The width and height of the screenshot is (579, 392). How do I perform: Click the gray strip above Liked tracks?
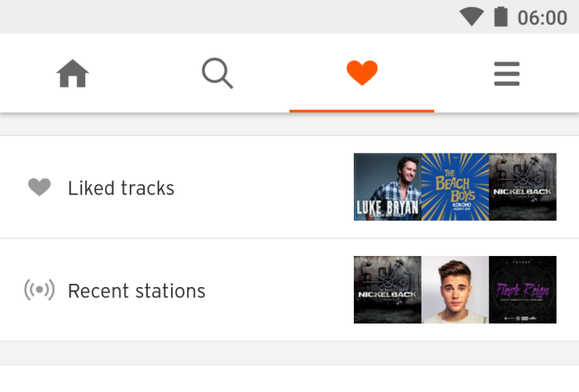pyautogui.click(x=289, y=125)
